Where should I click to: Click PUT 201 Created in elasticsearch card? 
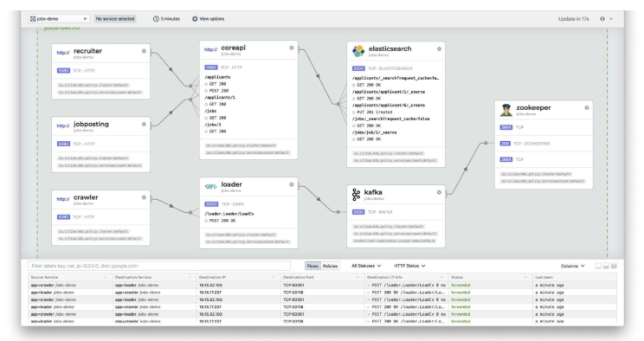pos(375,113)
